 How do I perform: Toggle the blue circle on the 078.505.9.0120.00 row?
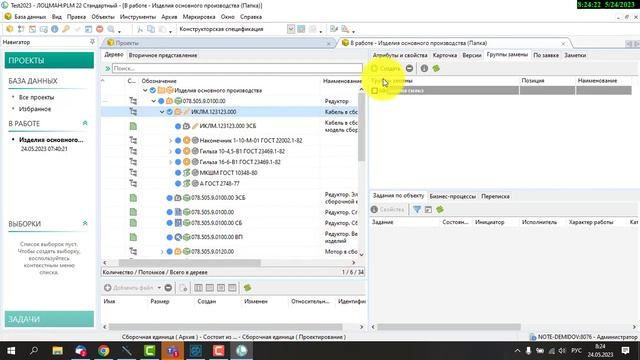pos(170,251)
